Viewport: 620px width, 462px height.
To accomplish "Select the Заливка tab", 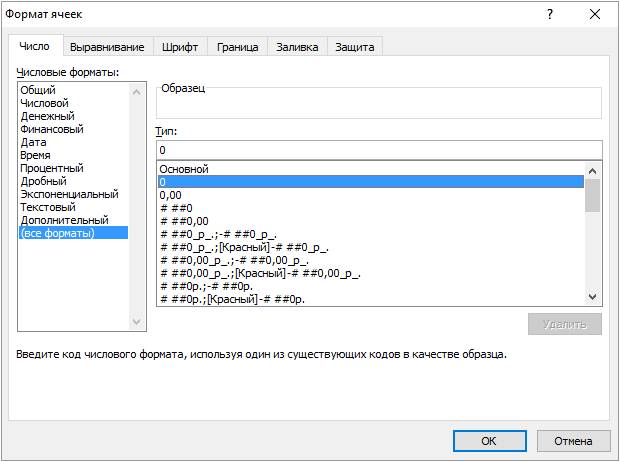I will [x=297, y=47].
